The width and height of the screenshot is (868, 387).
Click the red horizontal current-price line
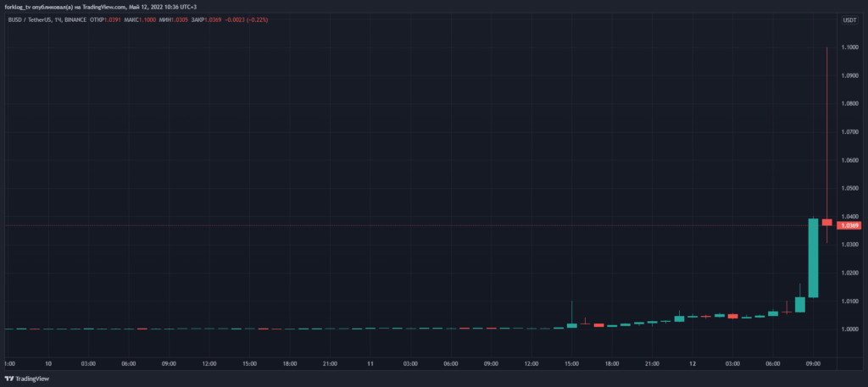pos(424,226)
